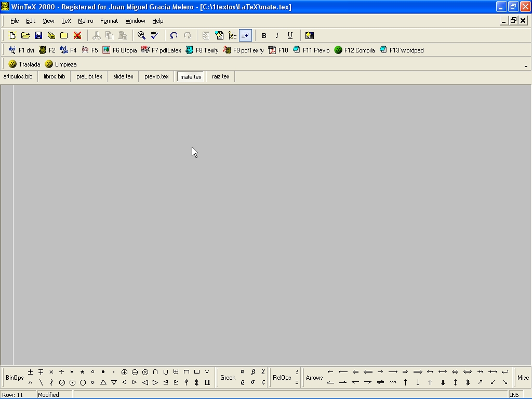Click the red-crossed close file icon
This screenshot has height=399, width=532.
(77, 35)
